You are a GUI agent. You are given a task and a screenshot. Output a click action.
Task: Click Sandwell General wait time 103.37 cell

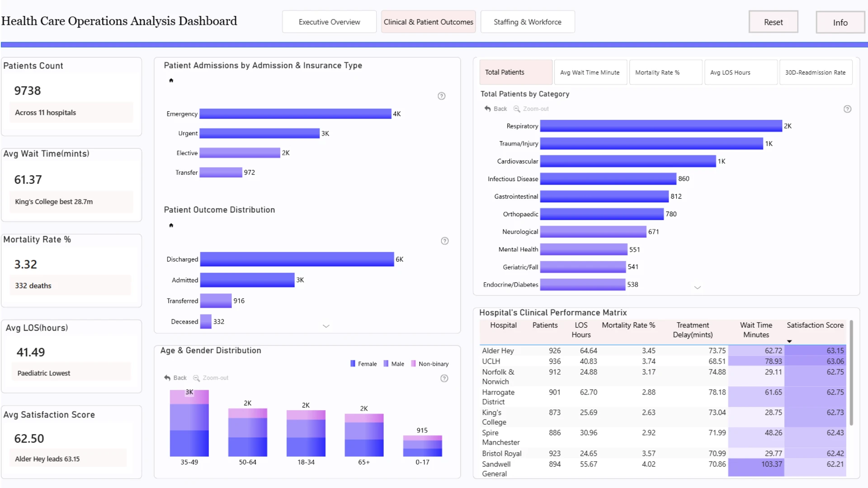(x=756, y=467)
